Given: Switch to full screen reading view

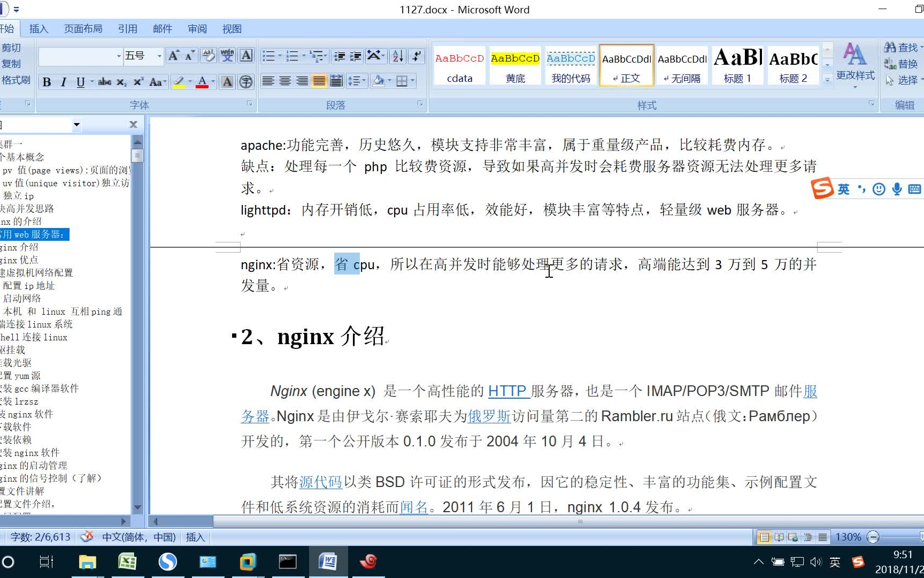Looking at the screenshot, I should pyautogui.click(x=779, y=537).
